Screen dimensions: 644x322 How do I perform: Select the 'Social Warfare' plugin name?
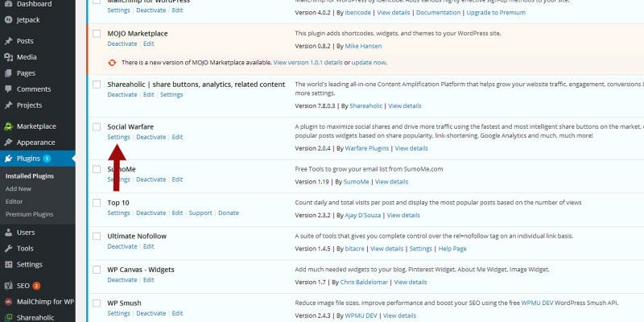tap(130, 126)
